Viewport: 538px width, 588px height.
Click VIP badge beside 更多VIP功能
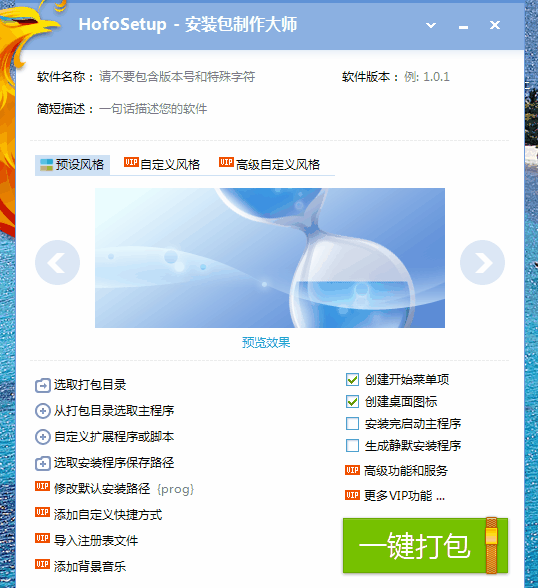pyautogui.click(x=352, y=495)
